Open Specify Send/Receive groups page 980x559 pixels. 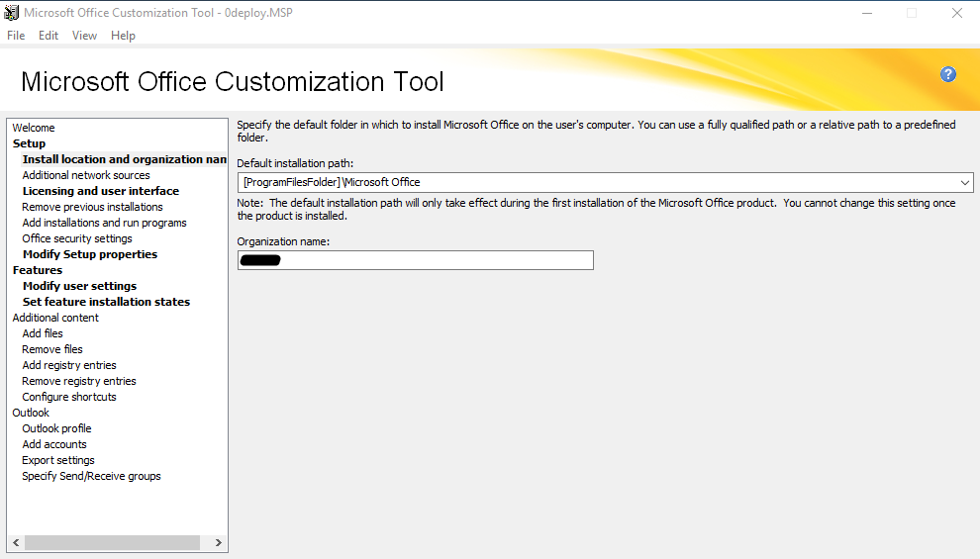(91, 476)
